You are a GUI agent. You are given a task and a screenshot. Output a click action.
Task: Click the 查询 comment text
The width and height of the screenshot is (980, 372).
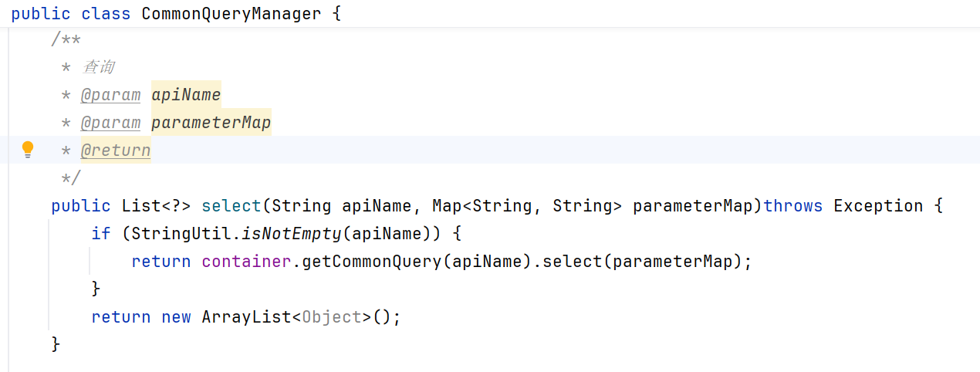98,67
